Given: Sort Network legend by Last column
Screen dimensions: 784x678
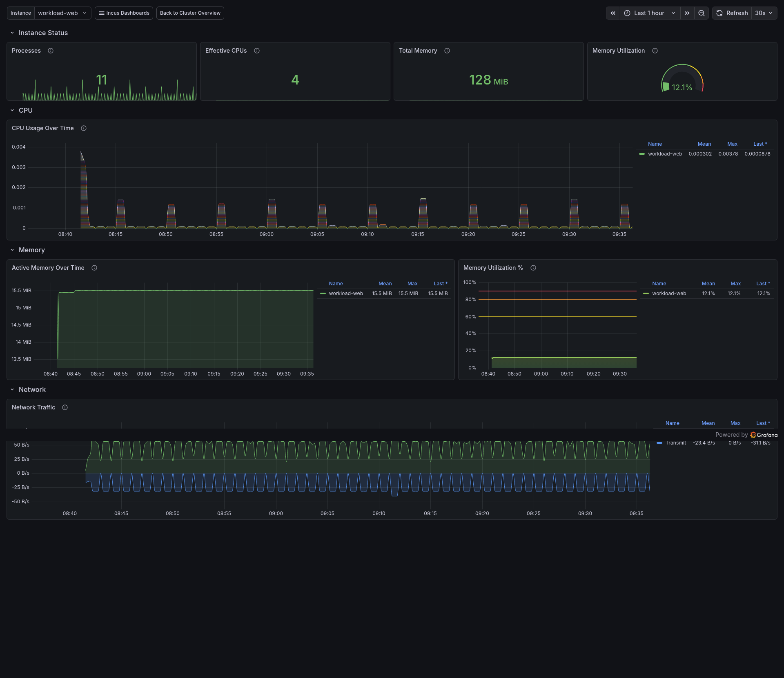Looking at the screenshot, I should [x=763, y=423].
